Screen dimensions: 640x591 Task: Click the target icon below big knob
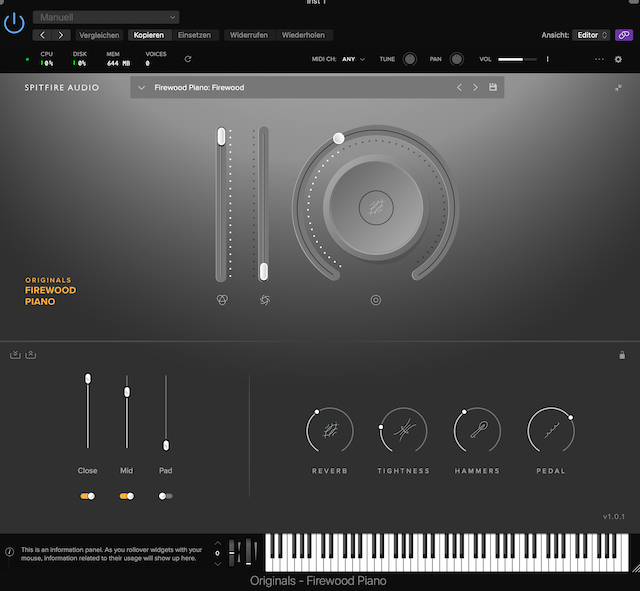pos(376,300)
